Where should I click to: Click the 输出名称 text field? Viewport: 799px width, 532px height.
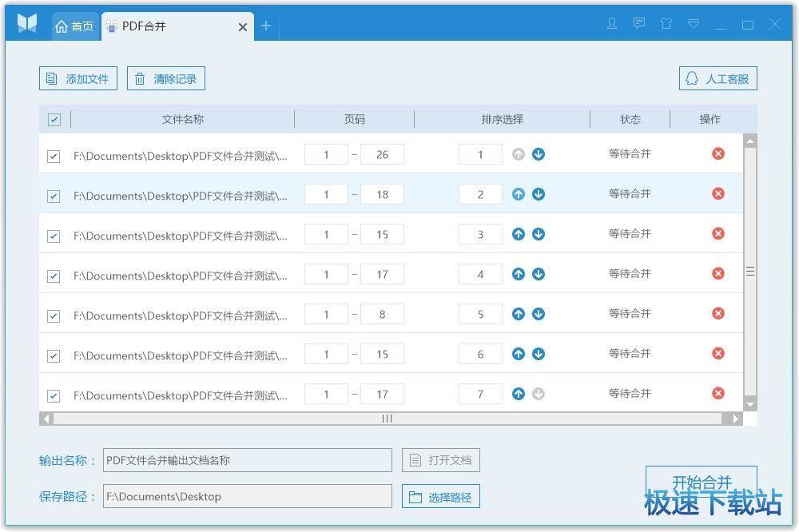point(248,460)
